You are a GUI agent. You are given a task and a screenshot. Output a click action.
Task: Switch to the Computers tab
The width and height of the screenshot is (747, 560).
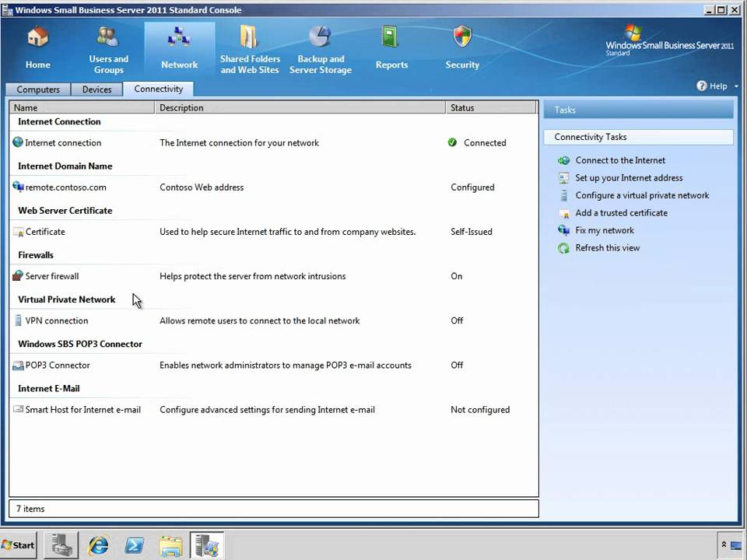(x=38, y=89)
